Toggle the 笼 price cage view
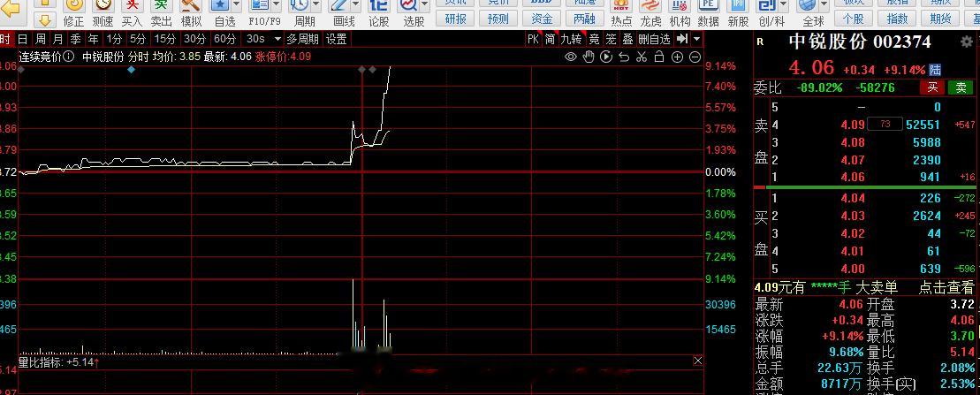This screenshot has height=395, width=980. pos(611,39)
